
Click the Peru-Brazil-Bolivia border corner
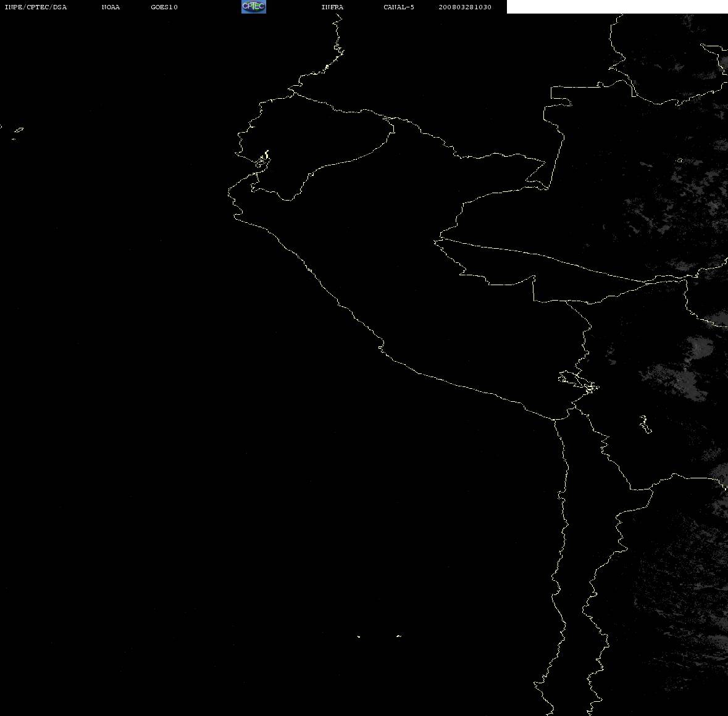pos(567,302)
